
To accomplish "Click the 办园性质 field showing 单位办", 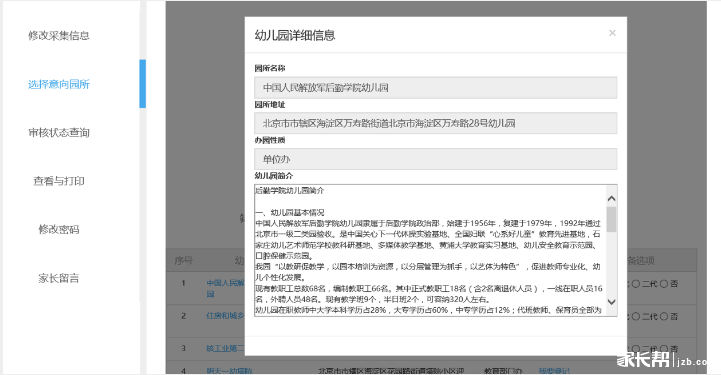I will click(435, 159).
